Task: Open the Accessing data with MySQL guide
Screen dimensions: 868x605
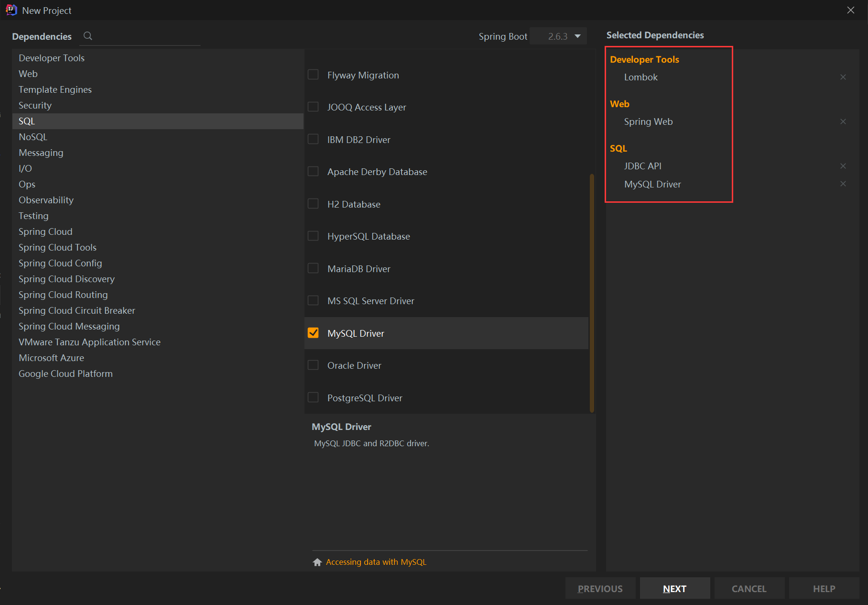Action: 376,562
